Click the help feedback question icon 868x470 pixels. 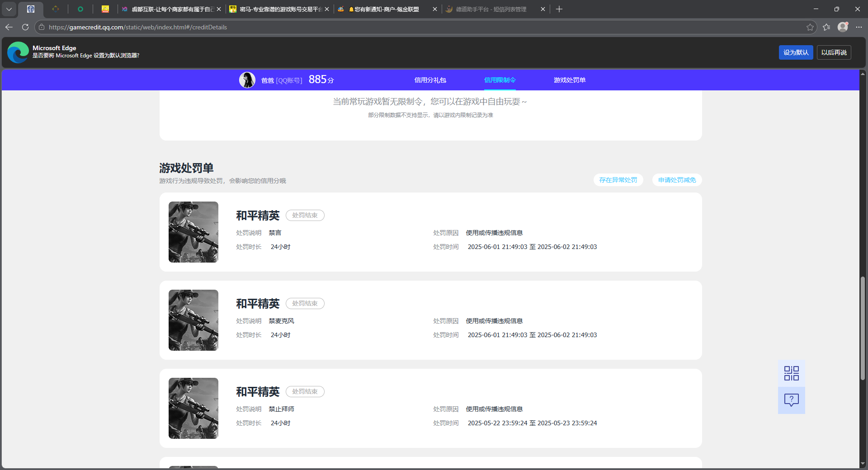click(791, 400)
